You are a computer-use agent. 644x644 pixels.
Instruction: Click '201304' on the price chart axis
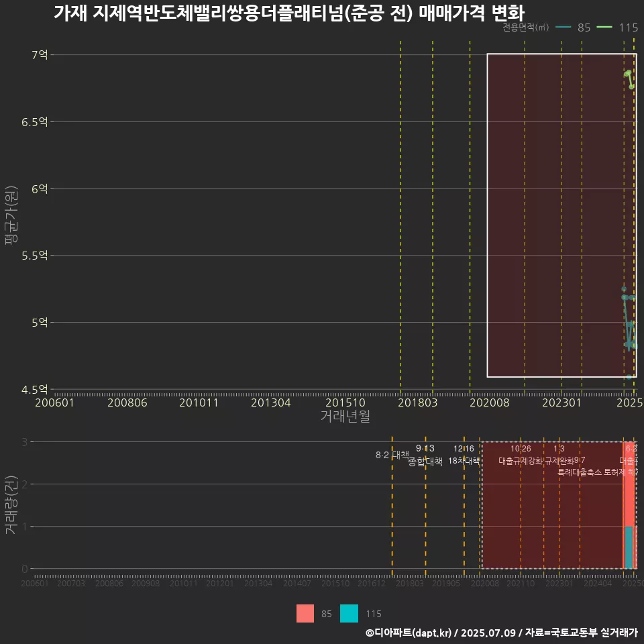coord(270,402)
